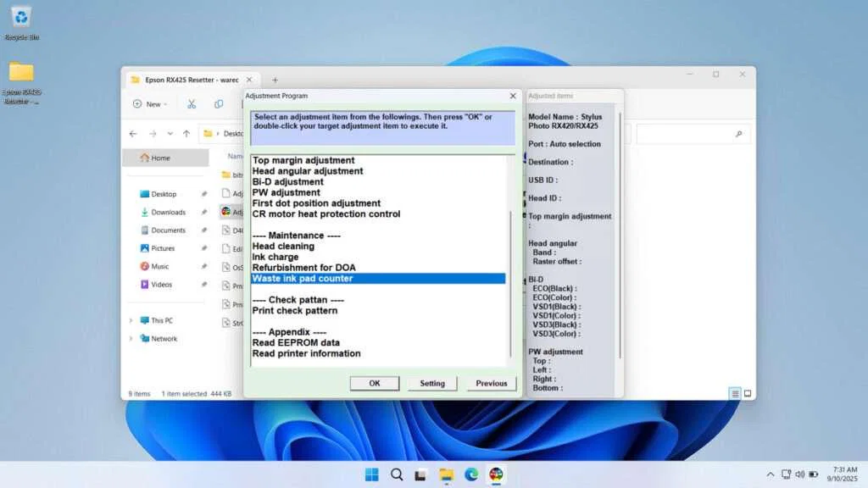
Task: Open File Explorer from the taskbar
Action: point(447,474)
